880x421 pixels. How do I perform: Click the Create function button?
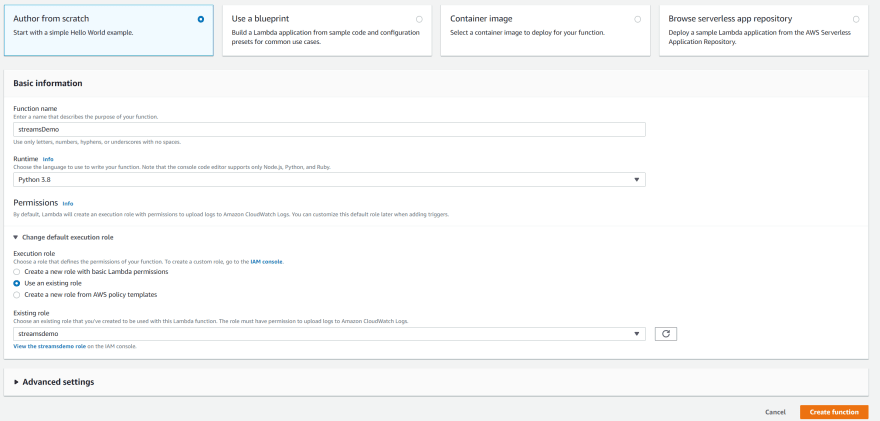pyautogui.click(x=834, y=412)
